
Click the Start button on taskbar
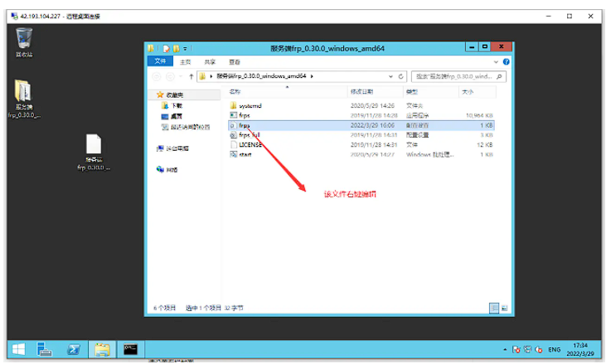click(20, 349)
